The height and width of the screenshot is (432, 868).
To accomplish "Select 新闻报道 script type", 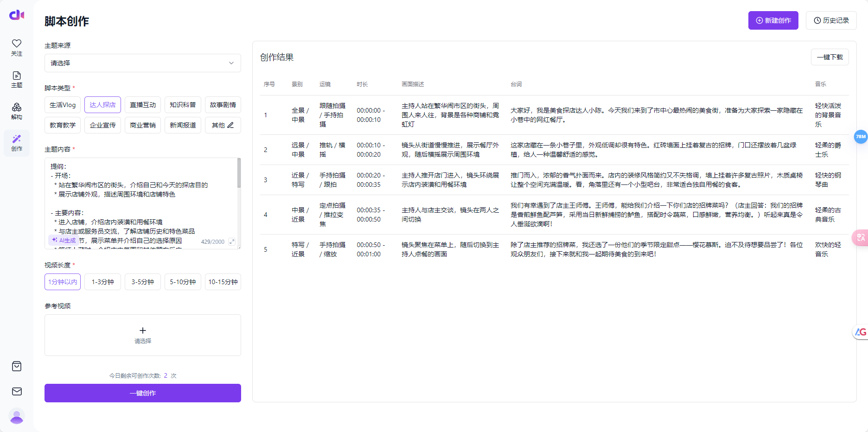I will (x=183, y=125).
